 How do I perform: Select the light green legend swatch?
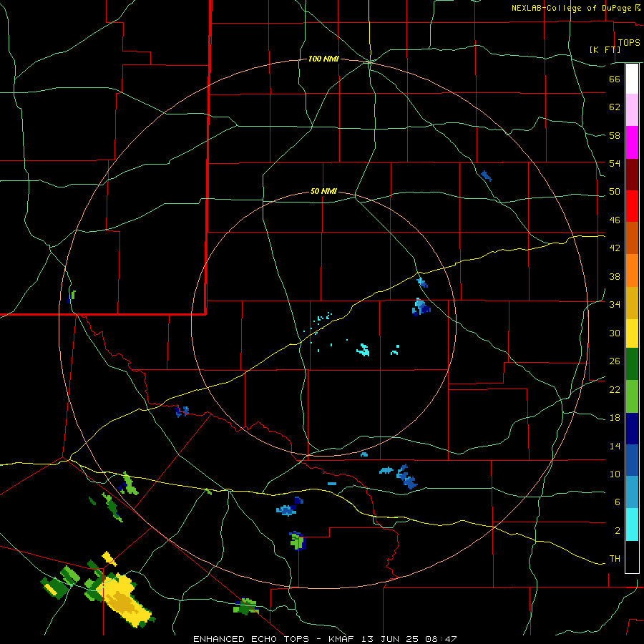(x=632, y=396)
